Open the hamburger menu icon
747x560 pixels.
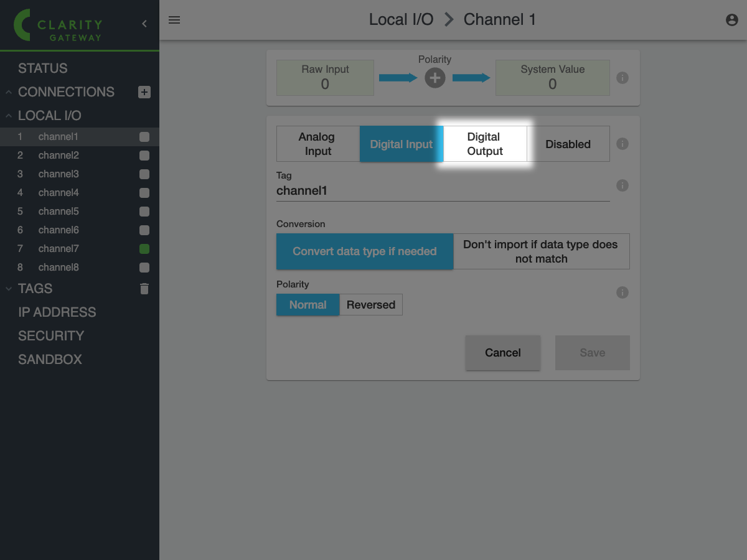pos(174,20)
